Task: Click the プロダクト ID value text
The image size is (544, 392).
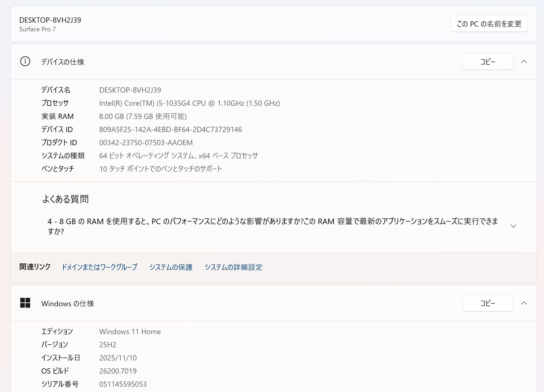Action: coord(146,143)
